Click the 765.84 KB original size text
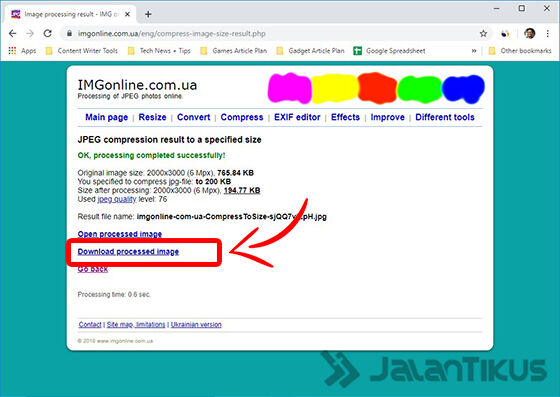Viewport: 560px width, 397px height. (x=235, y=173)
